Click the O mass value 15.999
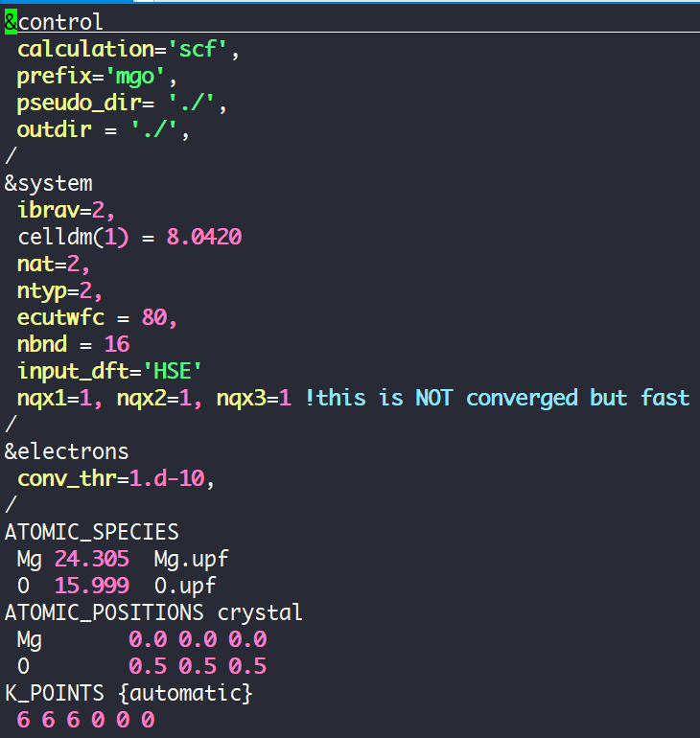The width and height of the screenshot is (700, 738). [92, 586]
